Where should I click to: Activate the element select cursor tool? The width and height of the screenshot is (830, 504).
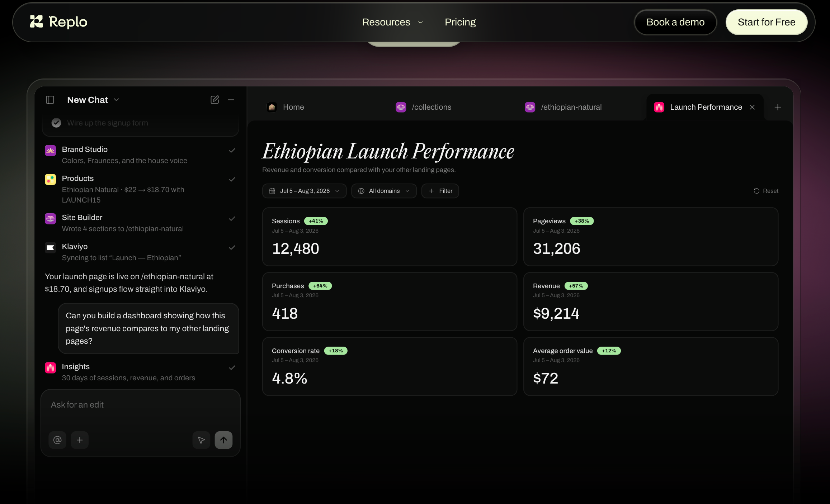click(x=201, y=440)
